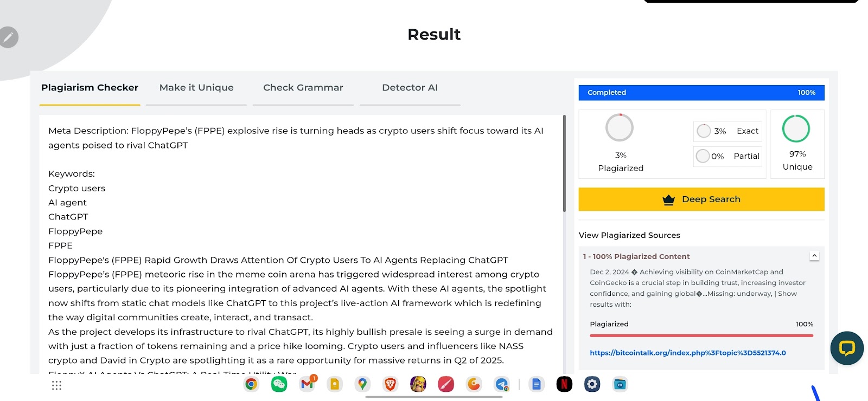This screenshot has height=401, width=868.
Task: Open the live chat bubble widget
Action: 847,348
